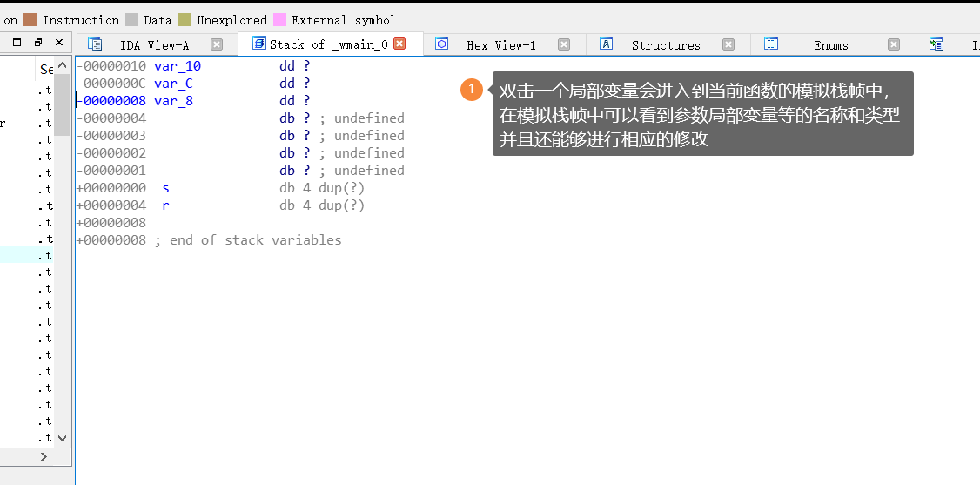
Task: Click the -00000004 undefined byte row
Action: click(x=240, y=118)
